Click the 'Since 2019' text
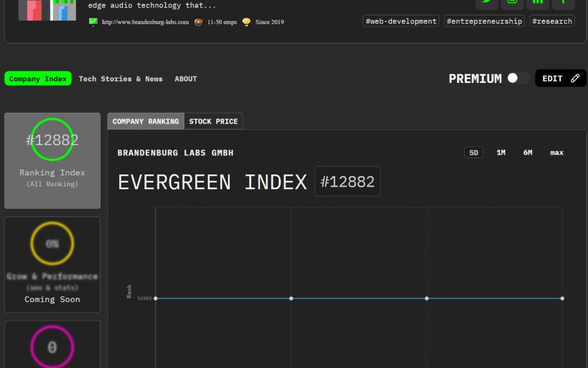Viewport: 588px width, 368px height. (269, 22)
